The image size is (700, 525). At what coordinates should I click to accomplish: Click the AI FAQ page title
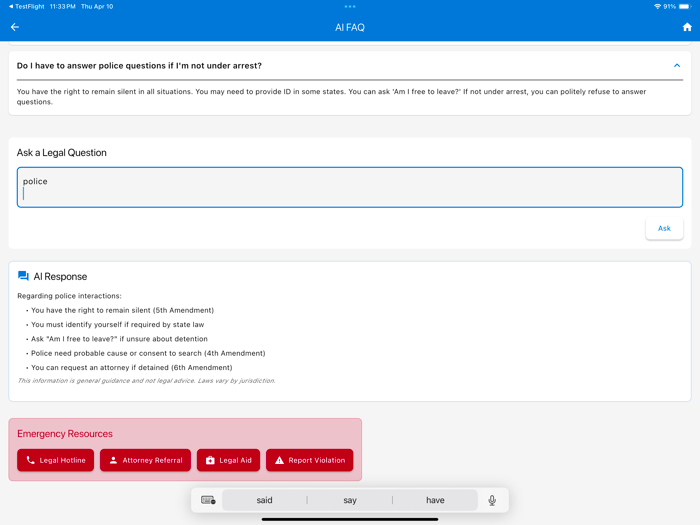[350, 27]
